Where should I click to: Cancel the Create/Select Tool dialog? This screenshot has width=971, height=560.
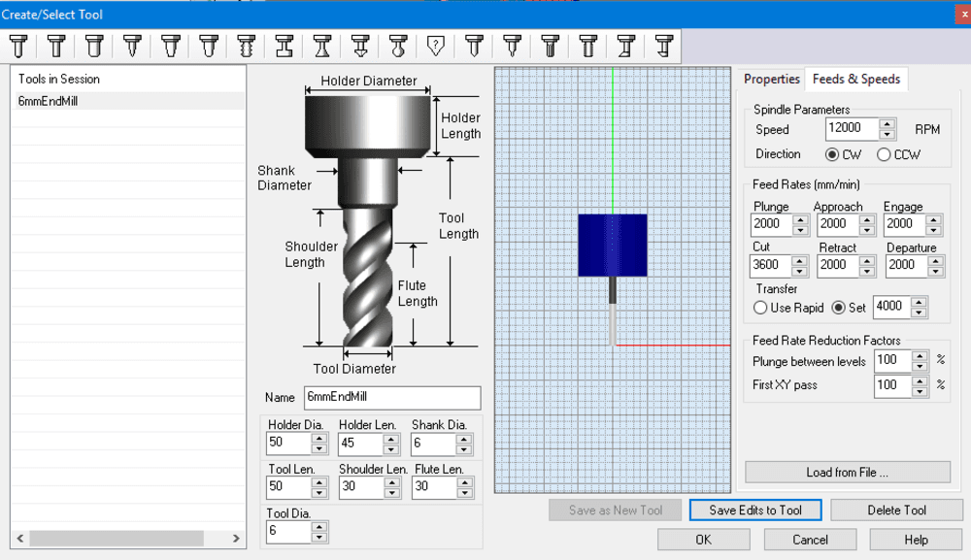point(810,540)
